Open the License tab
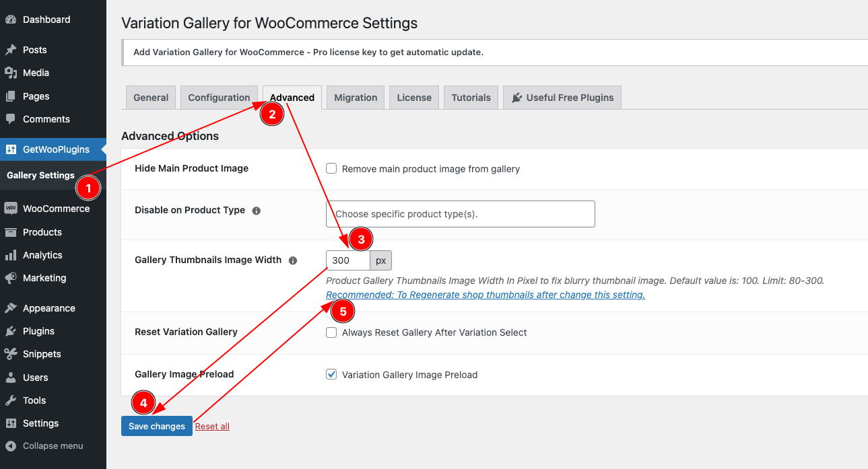This screenshot has width=868, height=469. point(414,98)
